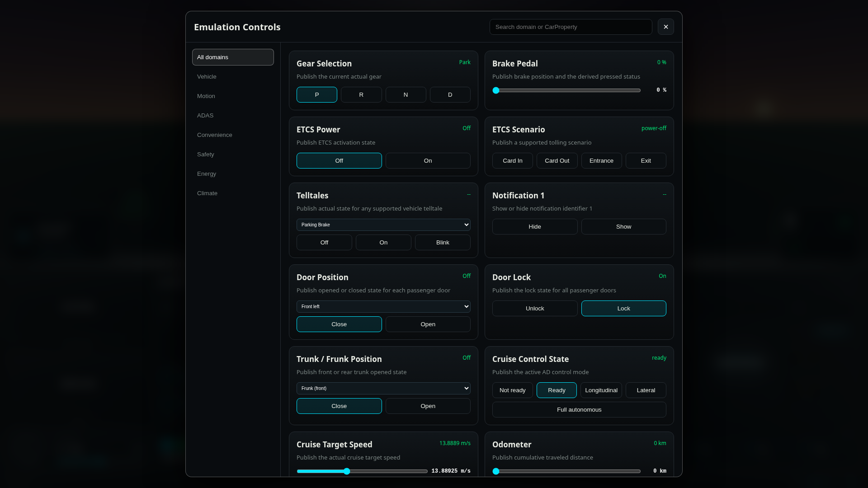The height and width of the screenshot is (488, 868).
Task: Select the Safety domain
Action: tap(233, 154)
